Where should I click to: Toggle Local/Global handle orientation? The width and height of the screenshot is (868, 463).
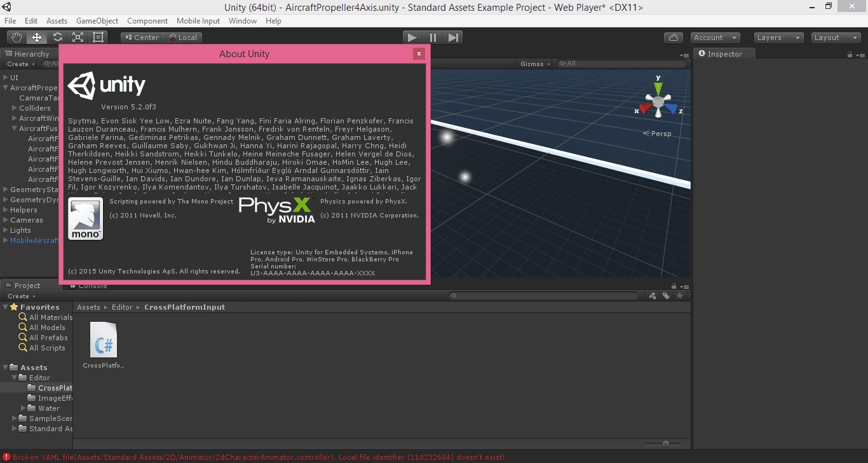182,38
